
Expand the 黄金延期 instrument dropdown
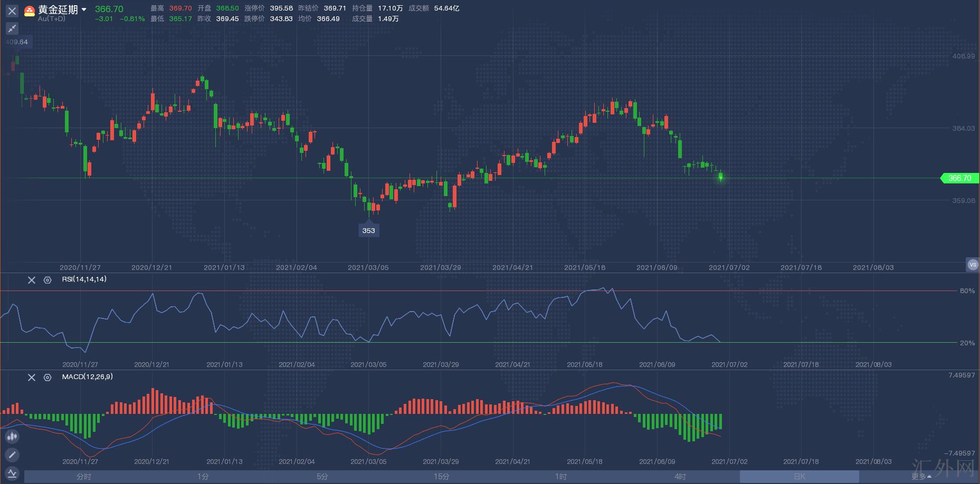pos(84,10)
